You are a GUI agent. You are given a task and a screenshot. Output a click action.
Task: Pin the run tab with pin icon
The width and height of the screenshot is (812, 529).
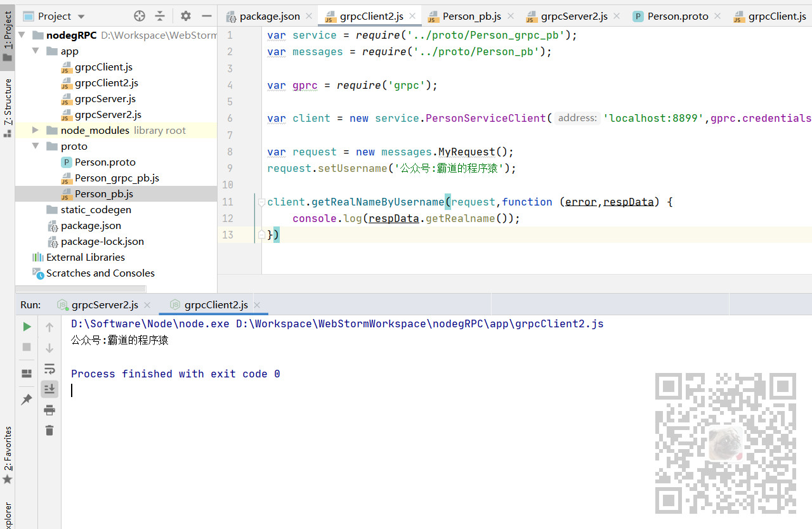point(27,400)
